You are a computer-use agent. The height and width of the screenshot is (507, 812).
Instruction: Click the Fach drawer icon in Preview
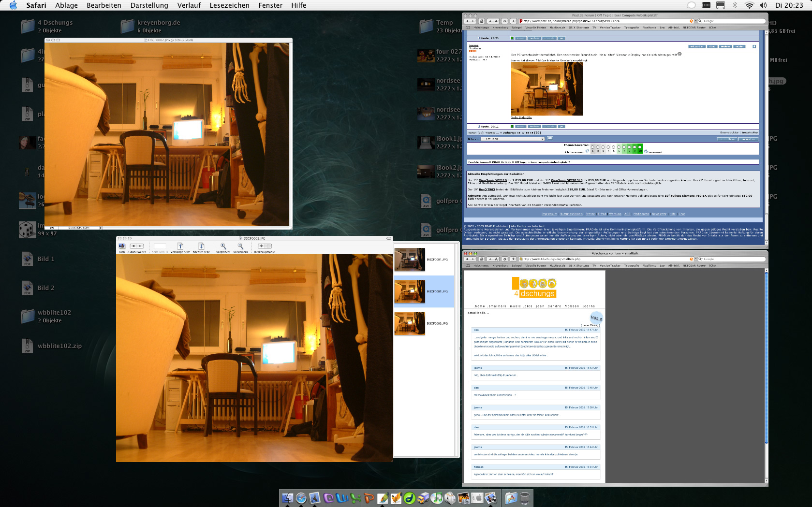pyautogui.click(x=122, y=246)
